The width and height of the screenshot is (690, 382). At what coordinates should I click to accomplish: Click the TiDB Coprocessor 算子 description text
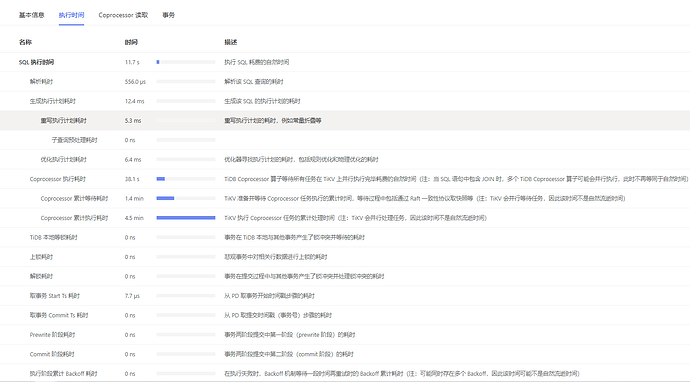click(x=456, y=179)
